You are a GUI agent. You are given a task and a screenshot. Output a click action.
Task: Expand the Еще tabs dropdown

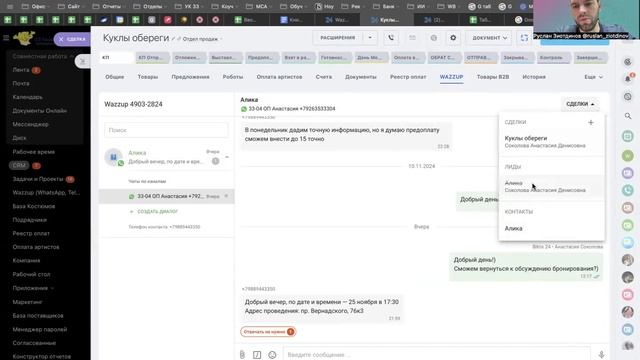tap(593, 77)
